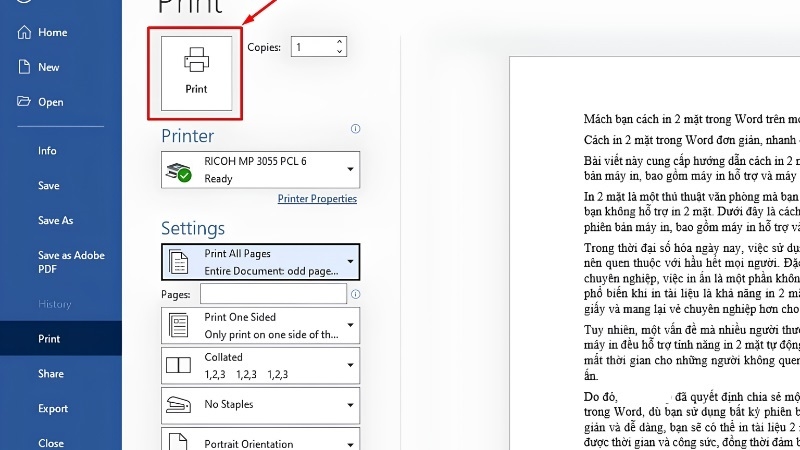This screenshot has height=450, width=800.
Task: Increase the Copies count with up arrow
Action: [339, 41]
